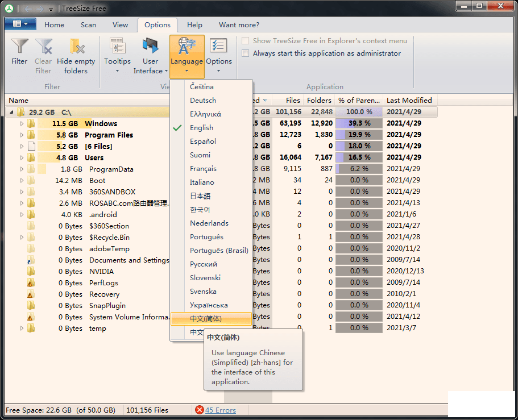This screenshot has height=420, width=518.
Task: Click Documents and Settings shortcut icon
Action: point(30,260)
